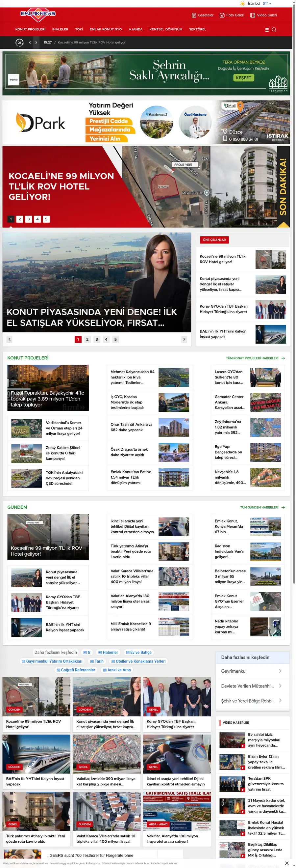Select slide 5 in top headline banner
Image resolution: width=296 pixels, height=868 pixels.
46,219
